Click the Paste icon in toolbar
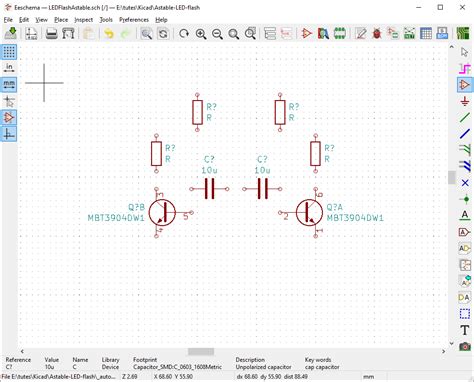 [88, 33]
